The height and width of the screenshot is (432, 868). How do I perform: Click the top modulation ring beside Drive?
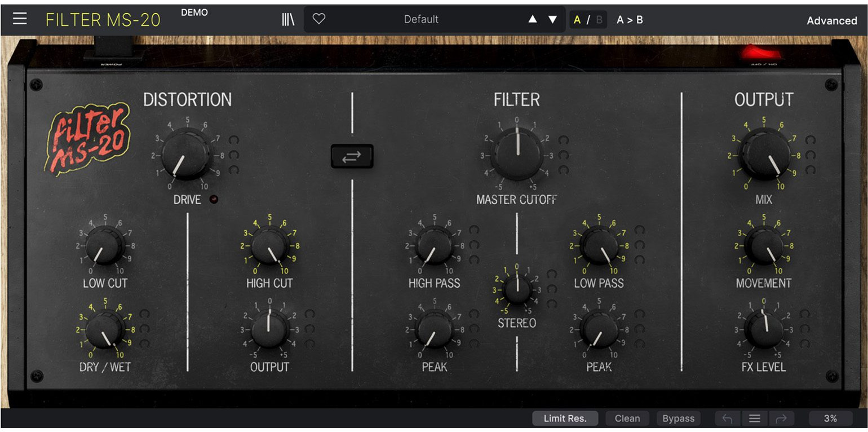(x=234, y=140)
